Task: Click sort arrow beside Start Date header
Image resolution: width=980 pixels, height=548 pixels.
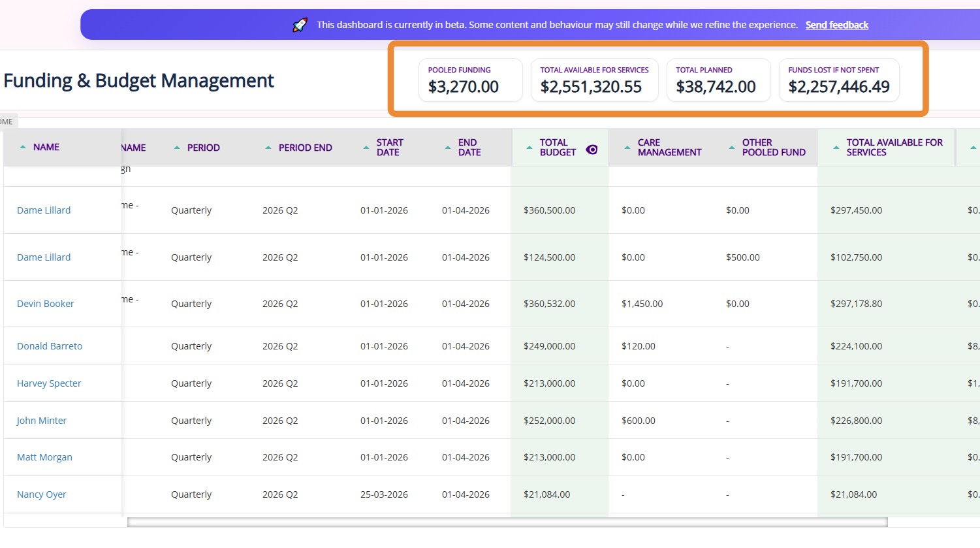Action: pos(366,148)
